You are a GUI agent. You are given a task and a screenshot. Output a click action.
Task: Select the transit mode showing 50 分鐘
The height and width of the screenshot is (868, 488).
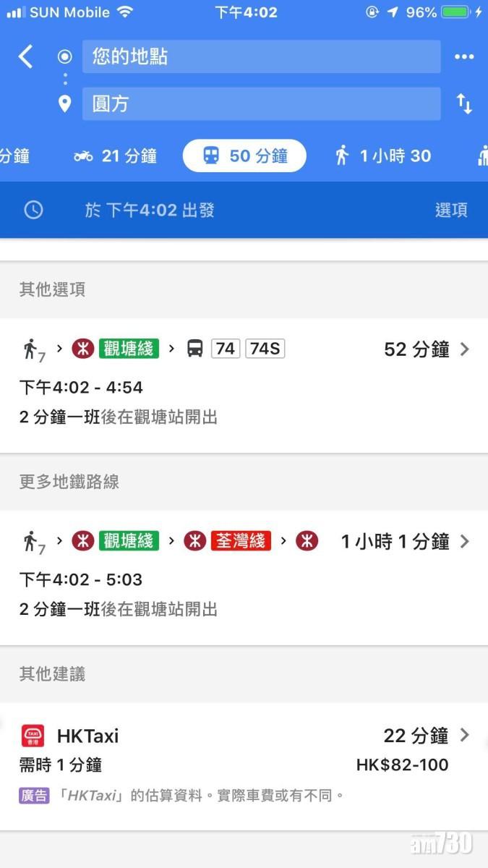(x=244, y=156)
